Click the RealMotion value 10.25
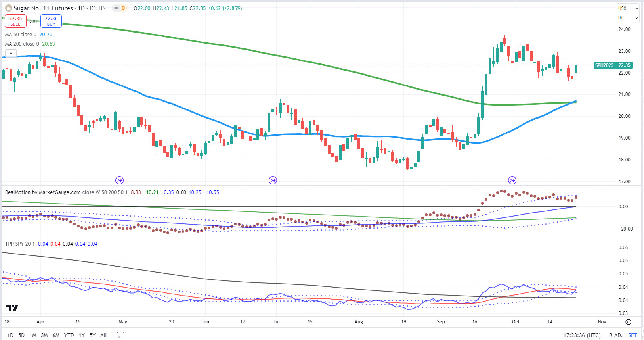 tap(195, 192)
